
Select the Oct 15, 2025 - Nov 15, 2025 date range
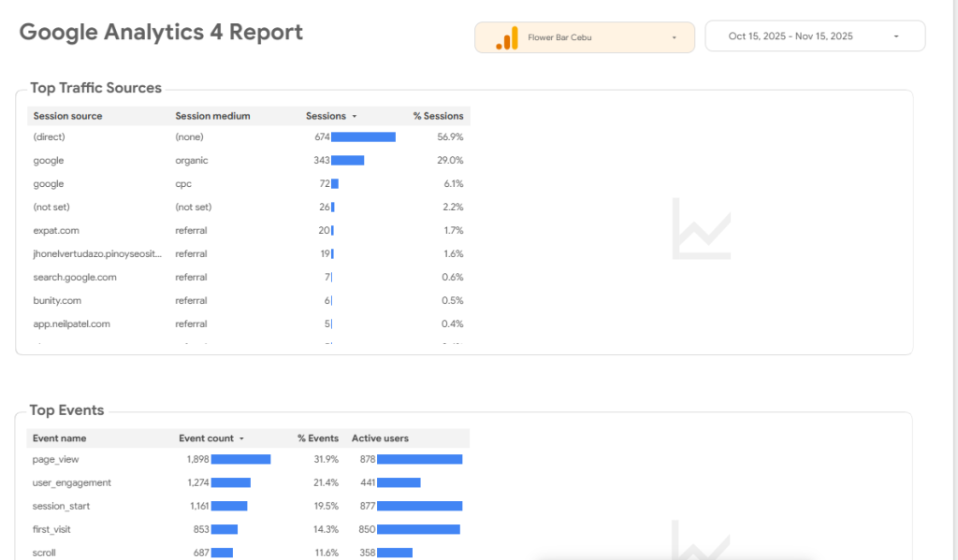point(791,36)
